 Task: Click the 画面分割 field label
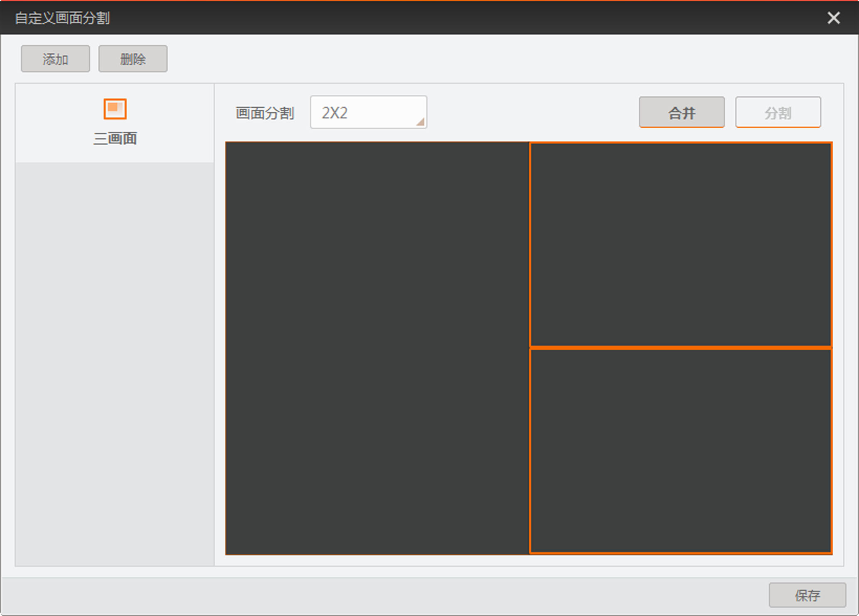[x=265, y=113]
